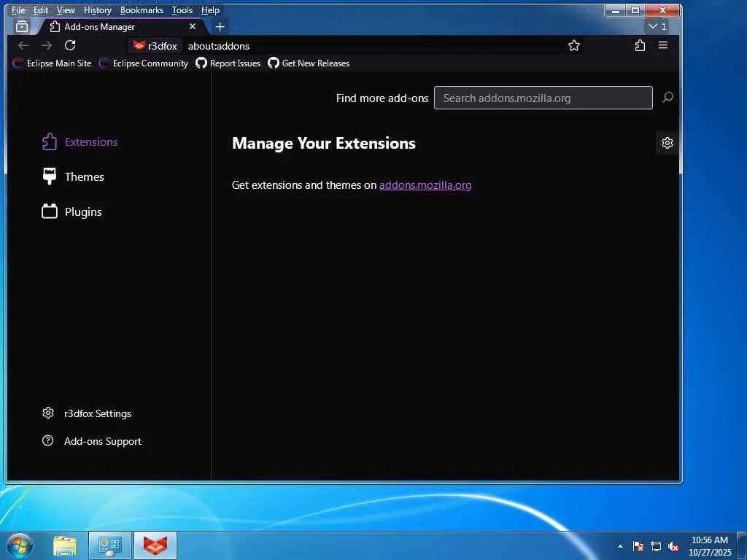Image resolution: width=747 pixels, height=560 pixels.
Task: Open the Extensions category in the sidebar
Action: (x=80, y=142)
